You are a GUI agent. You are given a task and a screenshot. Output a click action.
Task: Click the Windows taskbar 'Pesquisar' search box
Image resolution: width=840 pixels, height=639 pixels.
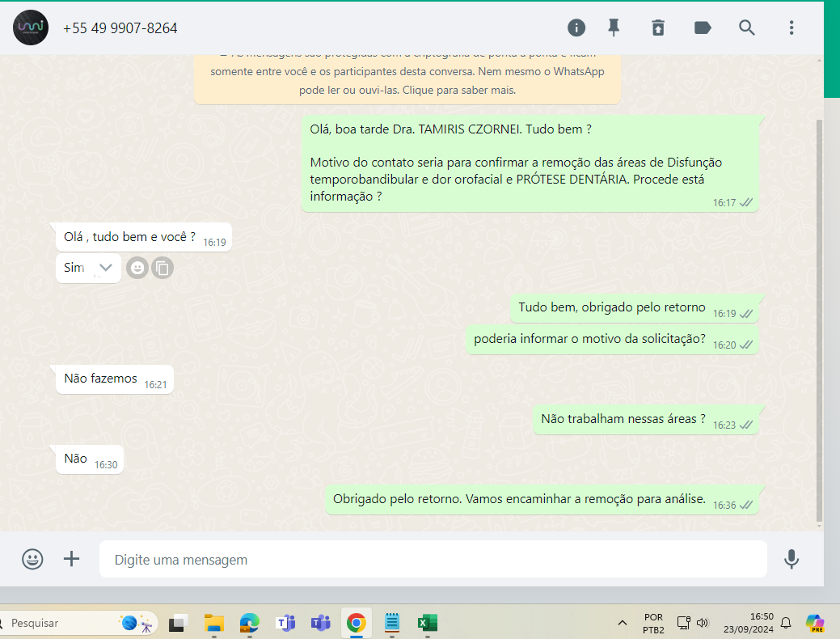click(78, 623)
